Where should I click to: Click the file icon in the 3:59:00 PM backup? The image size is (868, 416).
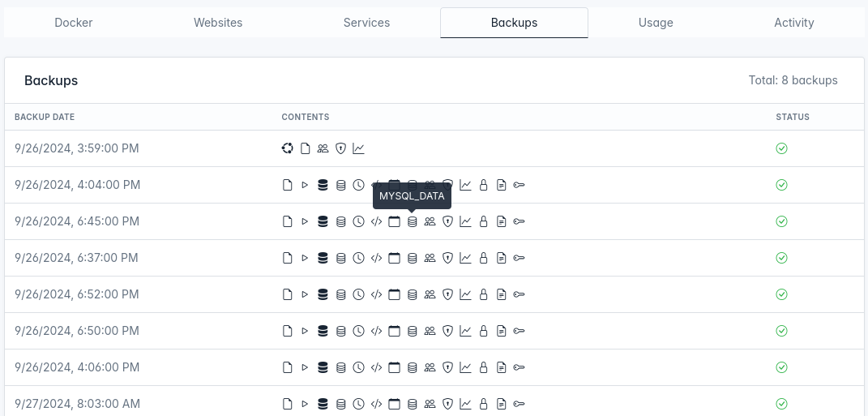pyautogui.click(x=305, y=148)
